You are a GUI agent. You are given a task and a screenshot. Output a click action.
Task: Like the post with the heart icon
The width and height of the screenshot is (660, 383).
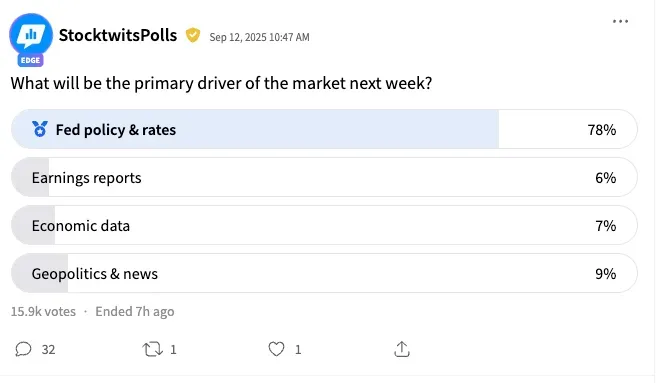(x=277, y=349)
